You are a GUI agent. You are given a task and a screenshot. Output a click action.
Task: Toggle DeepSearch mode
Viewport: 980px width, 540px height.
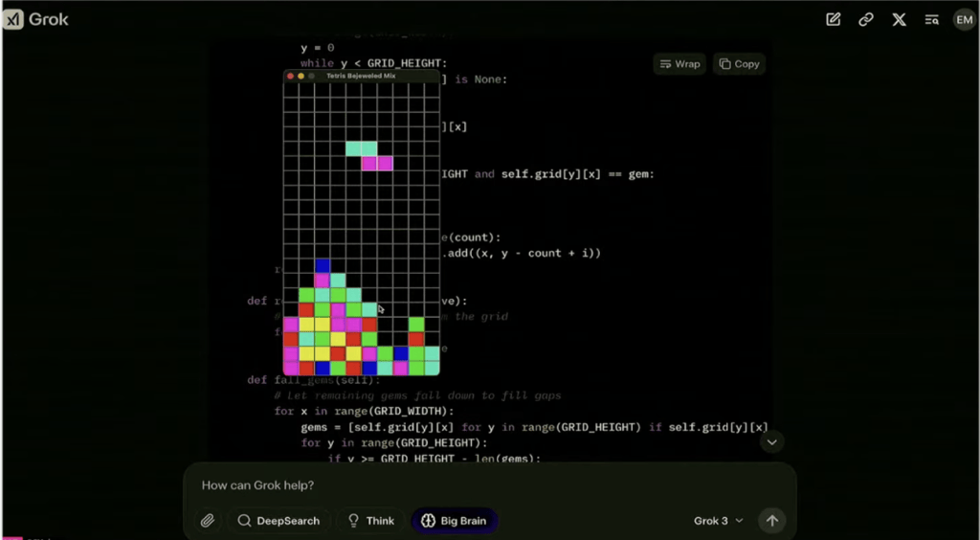tap(279, 521)
